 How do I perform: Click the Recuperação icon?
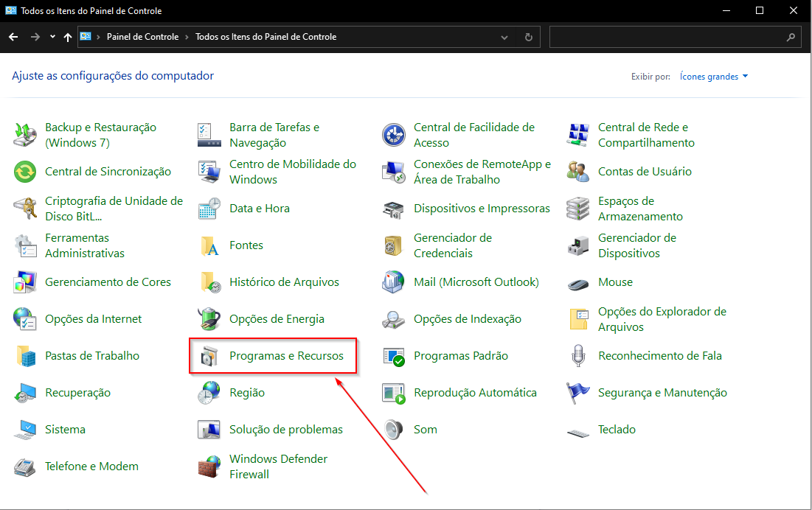pyautogui.click(x=25, y=393)
